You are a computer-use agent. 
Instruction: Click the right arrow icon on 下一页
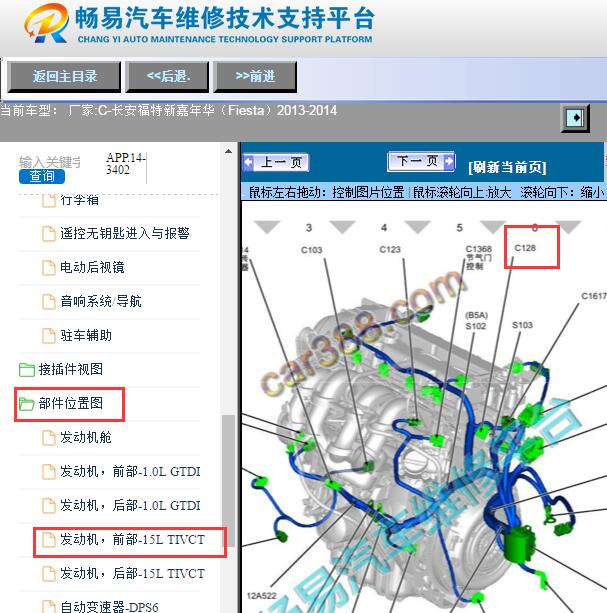coord(449,161)
